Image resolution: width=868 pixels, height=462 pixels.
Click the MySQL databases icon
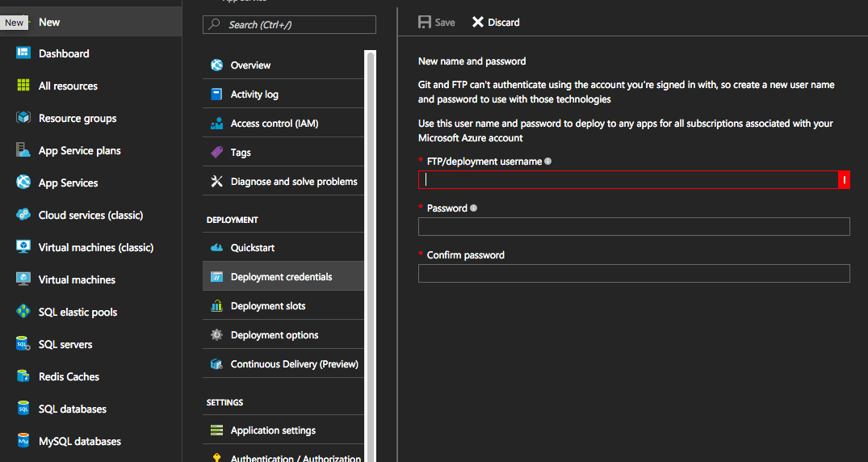23,440
